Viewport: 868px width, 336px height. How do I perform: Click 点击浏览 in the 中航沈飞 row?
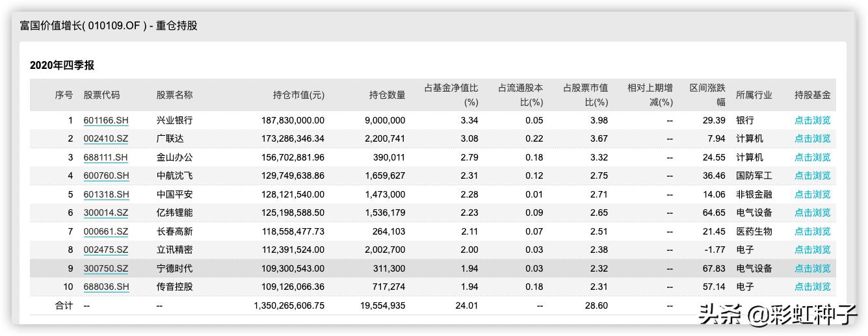812,175
